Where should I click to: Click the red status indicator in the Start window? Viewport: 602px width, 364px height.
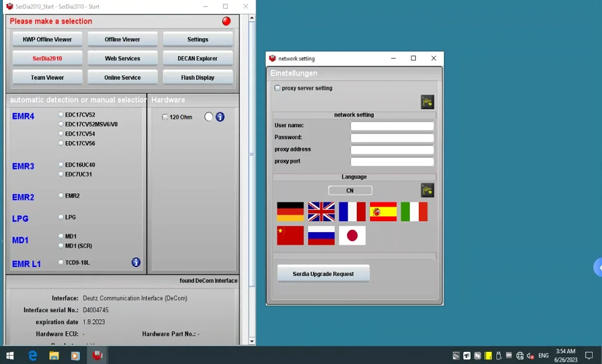226,21
